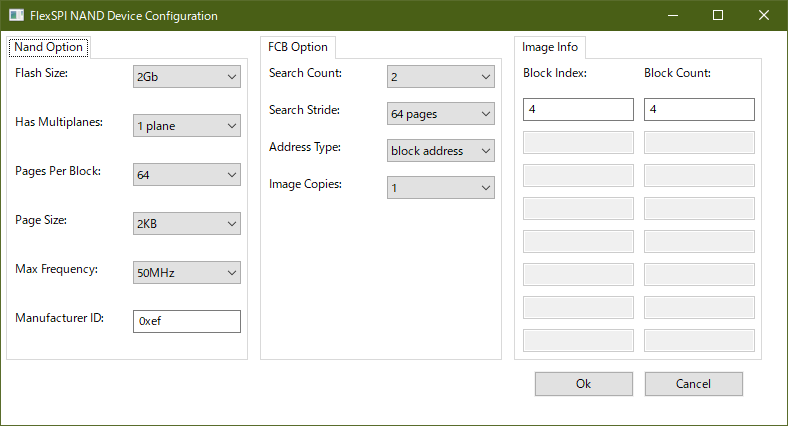Viewport: 788px width, 426px height.
Task: Select the Image Info tab
Action: pos(550,47)
